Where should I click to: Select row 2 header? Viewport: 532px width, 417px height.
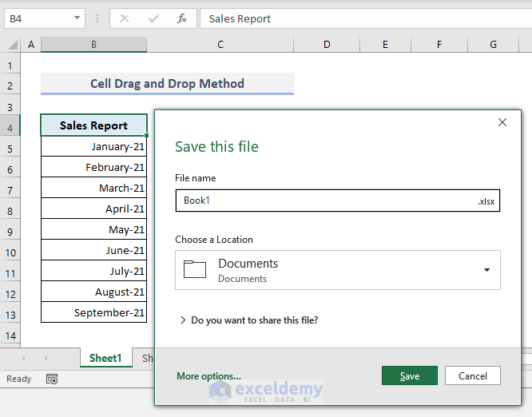tap(10, 85)
